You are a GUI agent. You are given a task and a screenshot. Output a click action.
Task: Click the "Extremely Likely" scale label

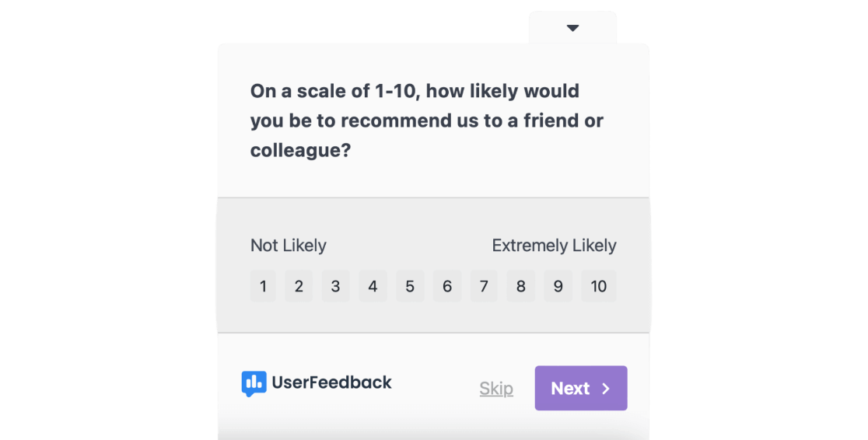554,246
